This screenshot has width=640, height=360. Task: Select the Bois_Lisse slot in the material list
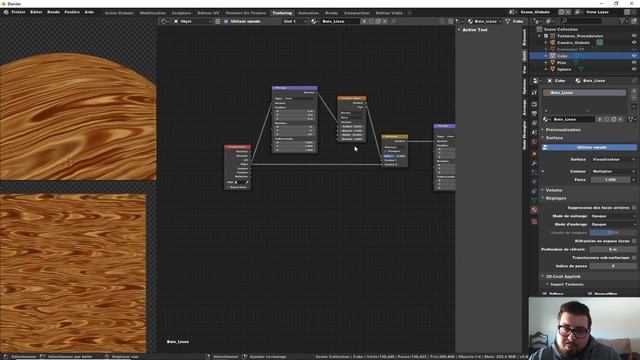pyautogui.click(x=584, y=93)
